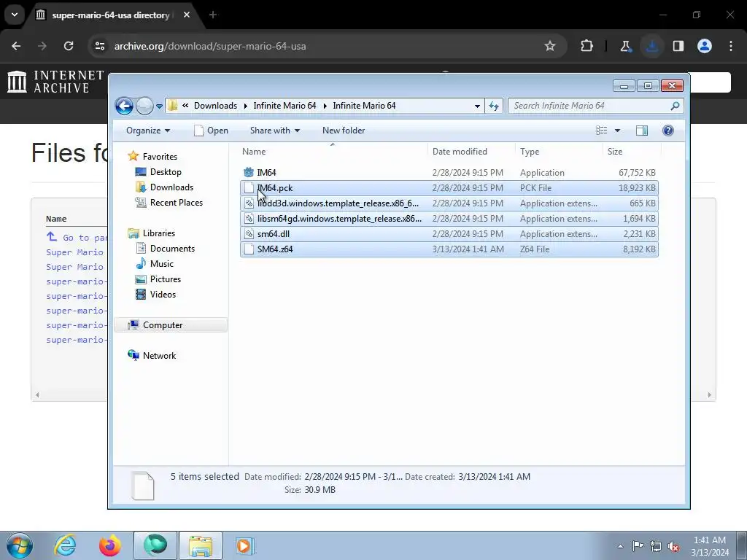Open Explorer help icon

click(x=668, y=131)
